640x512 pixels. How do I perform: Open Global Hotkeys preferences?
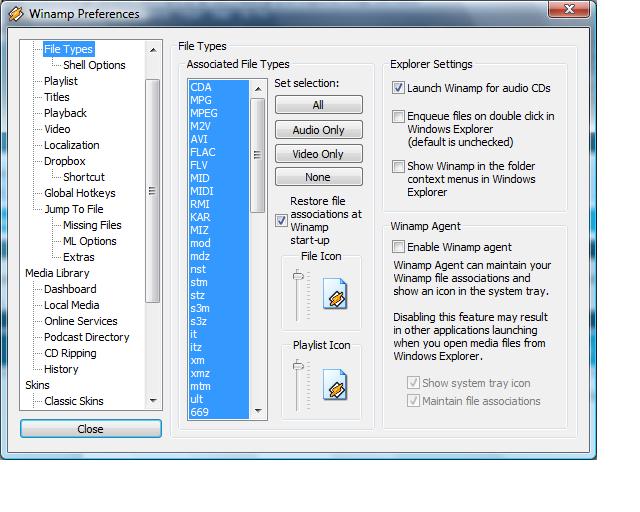click(x=80, y=193)
